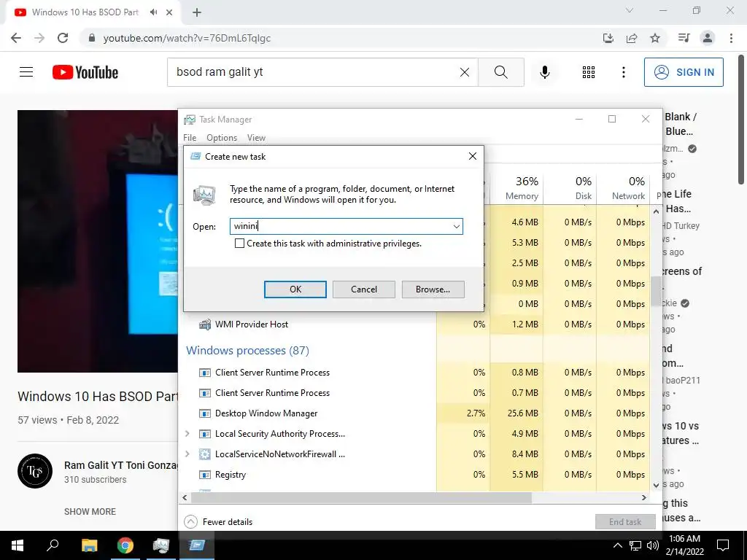Image resolution: width=747 pixels, height=560 pixels.
Task: Select the Registry process row
Action: (x=231, y=475)
